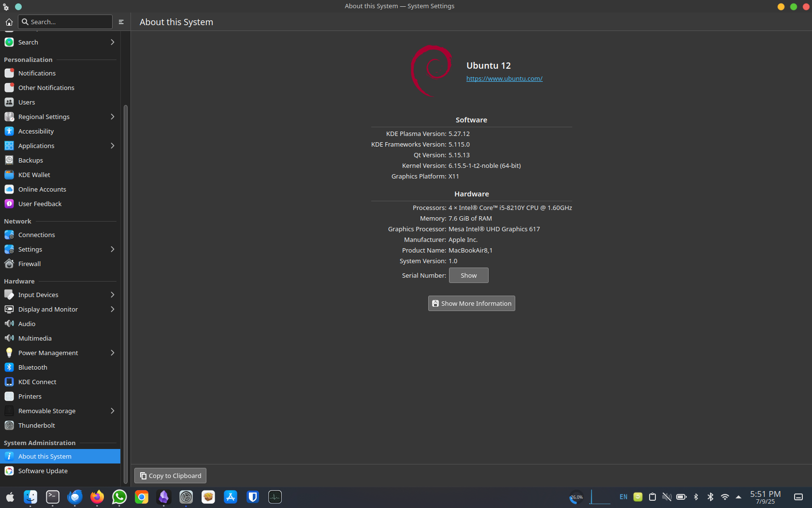
Task: Open the system monitor taskbar icon
Action: (x=275, y=497)
